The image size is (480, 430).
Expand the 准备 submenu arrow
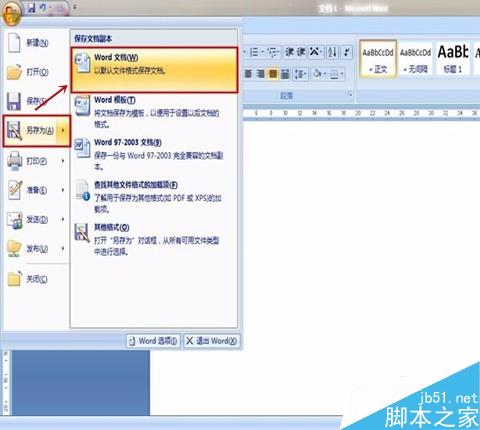click(x=63, y=190)
